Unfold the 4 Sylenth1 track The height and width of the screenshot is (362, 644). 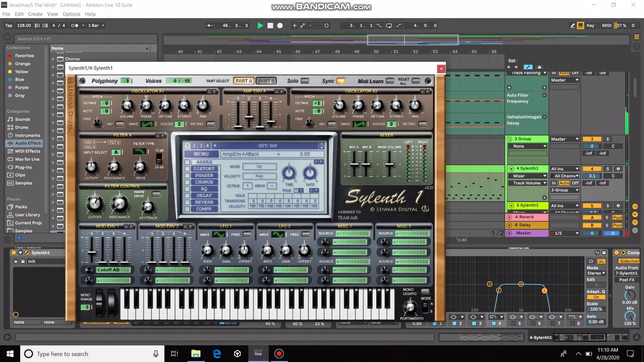tap(511, 169)
